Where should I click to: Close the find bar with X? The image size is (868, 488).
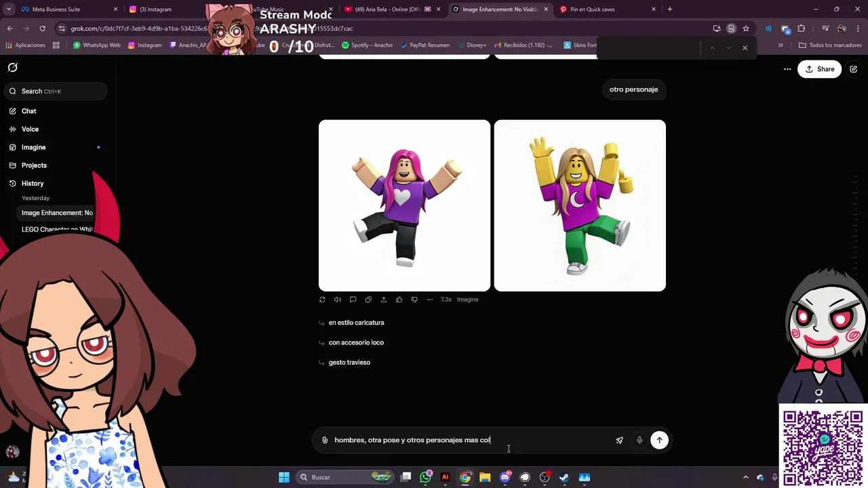click(x=745, y=47)
